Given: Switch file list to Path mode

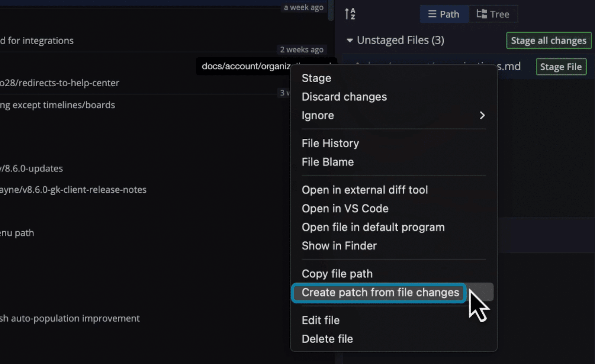Looking at the screenshot, I should click(x=444, y=14).
